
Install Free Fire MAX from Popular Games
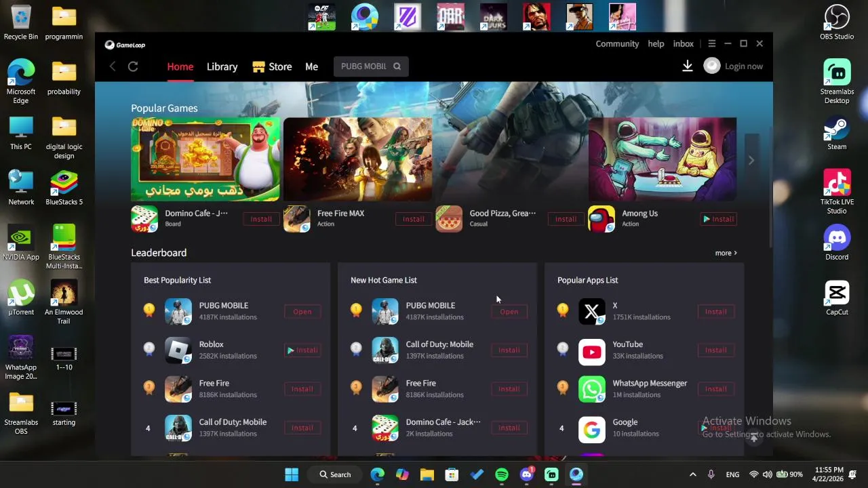click(x=414, y=219)
